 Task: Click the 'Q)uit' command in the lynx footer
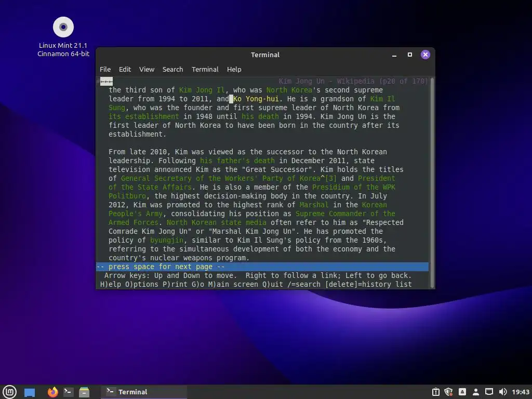pos(272,284)
